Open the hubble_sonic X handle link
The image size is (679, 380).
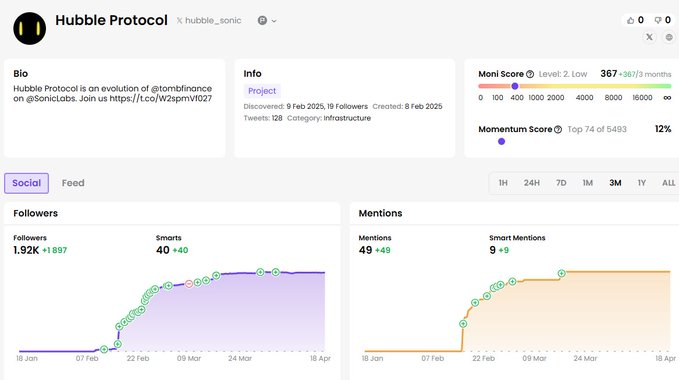pyautogui.click(x=209, y=21)
